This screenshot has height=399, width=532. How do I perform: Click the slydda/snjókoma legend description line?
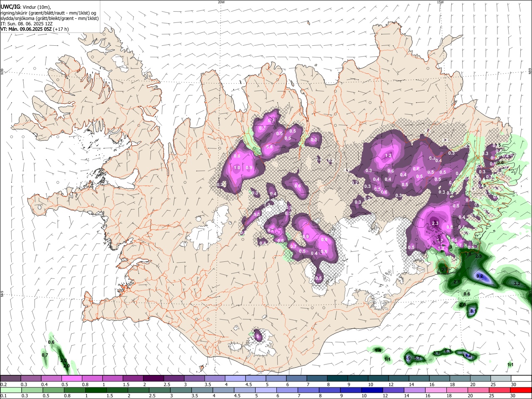49,18
